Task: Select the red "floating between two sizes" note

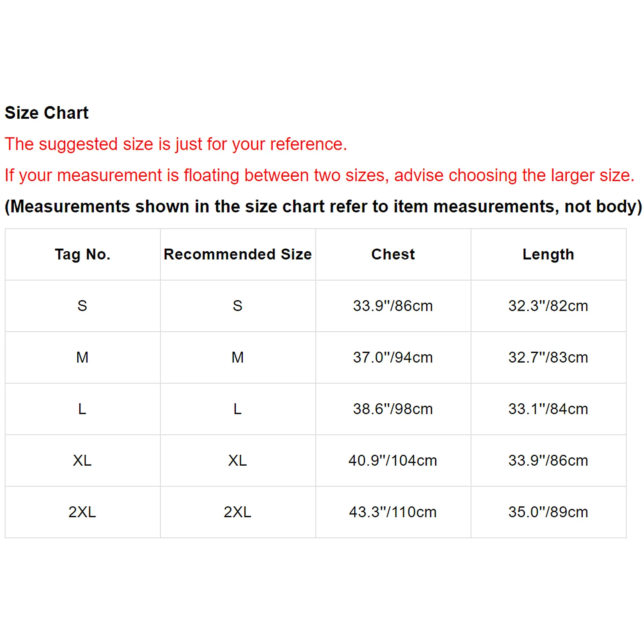Action: (x=319, y=175)
